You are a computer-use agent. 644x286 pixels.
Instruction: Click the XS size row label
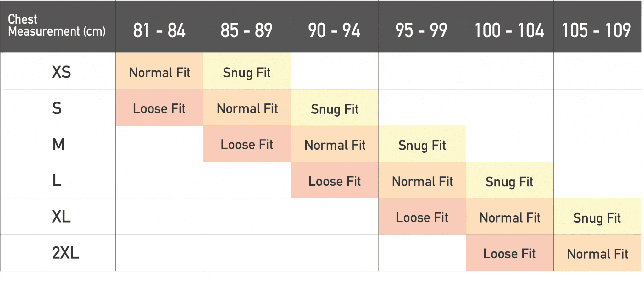[x=61, y=72]
